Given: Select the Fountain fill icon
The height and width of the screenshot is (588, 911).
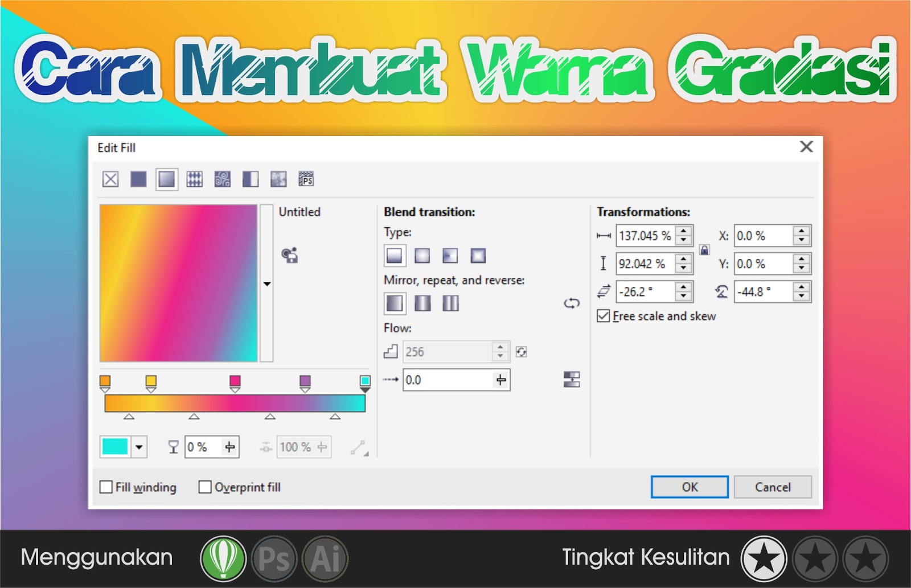Looking at the screenshot, I should click(166, 179).
